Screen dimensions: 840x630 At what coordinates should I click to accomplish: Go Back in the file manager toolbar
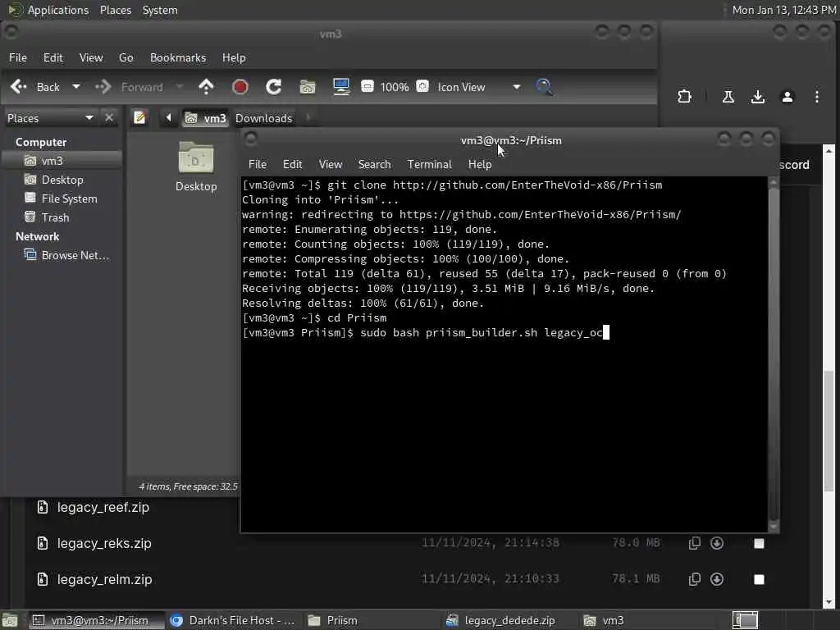tap(34, 87)
